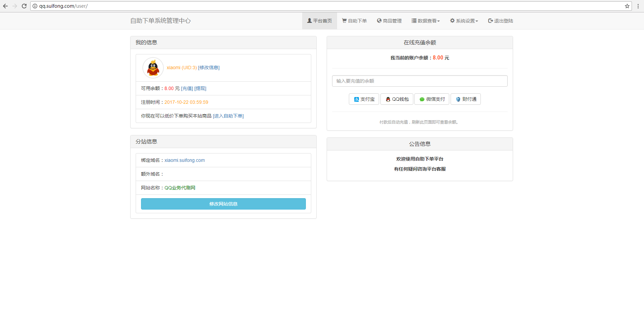The image size is (644, 311).
Task: Click the 自助下单系统管理中心 brand title
Action: pos(160,21)
